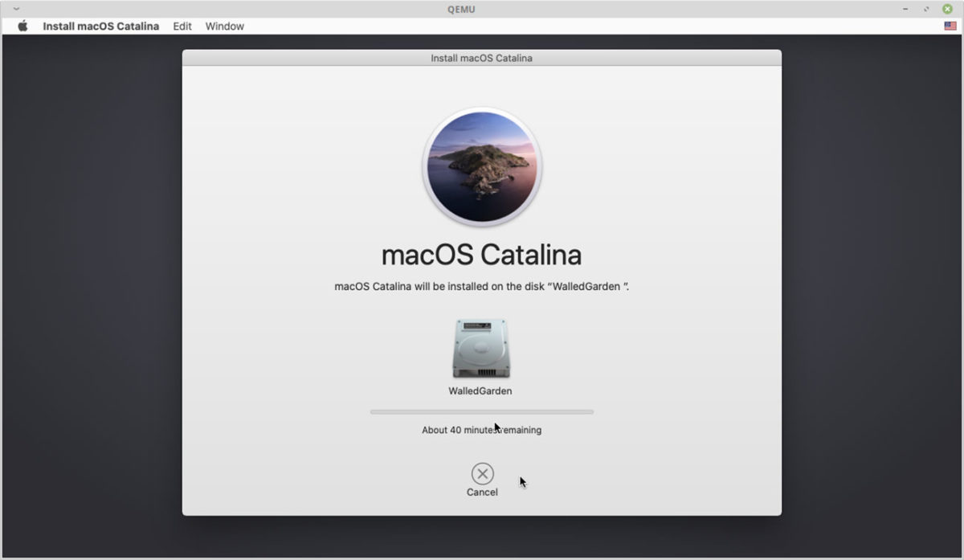Click the disk installation description text
This screenshot has width=964, height=560.
click(481, 286)
